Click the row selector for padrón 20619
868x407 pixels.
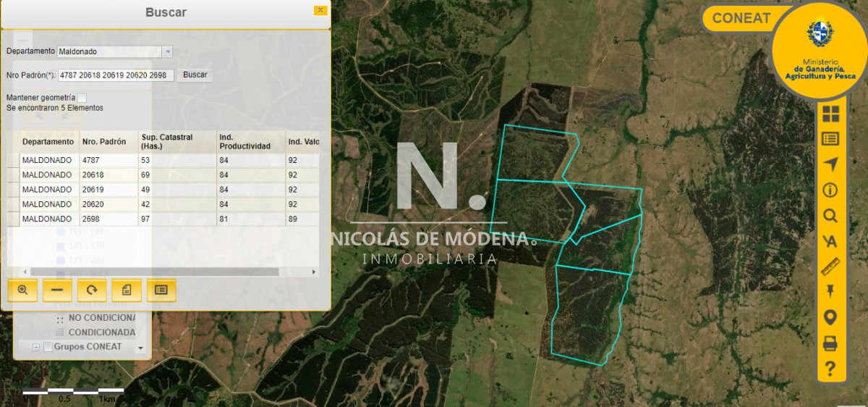13,189
